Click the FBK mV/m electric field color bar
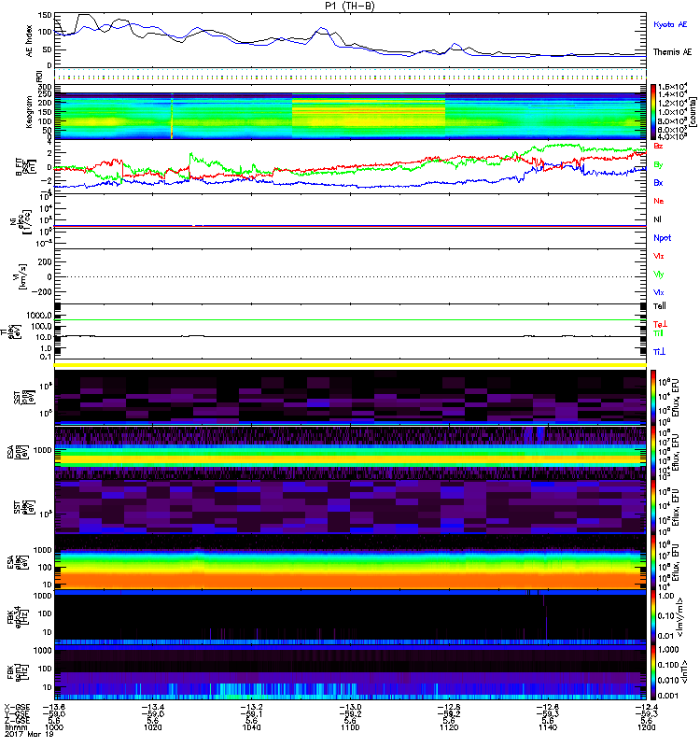Viewport: 700px width, 747px height. 653,617
